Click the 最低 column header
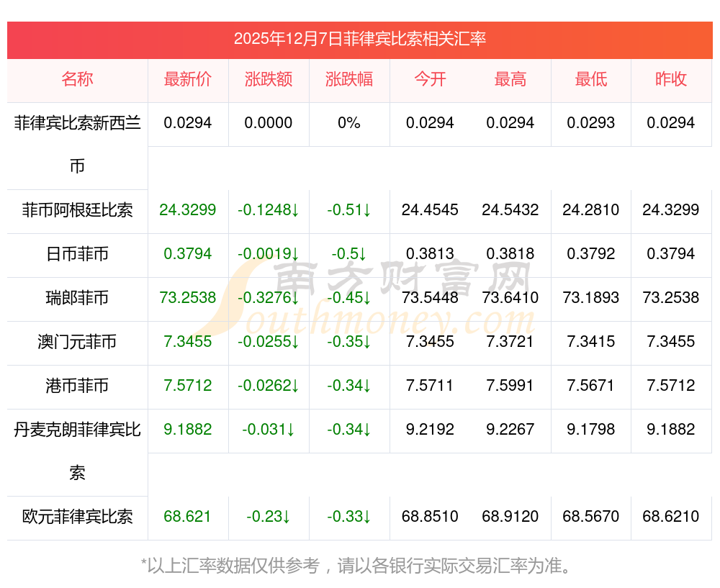 click(591, 79)
